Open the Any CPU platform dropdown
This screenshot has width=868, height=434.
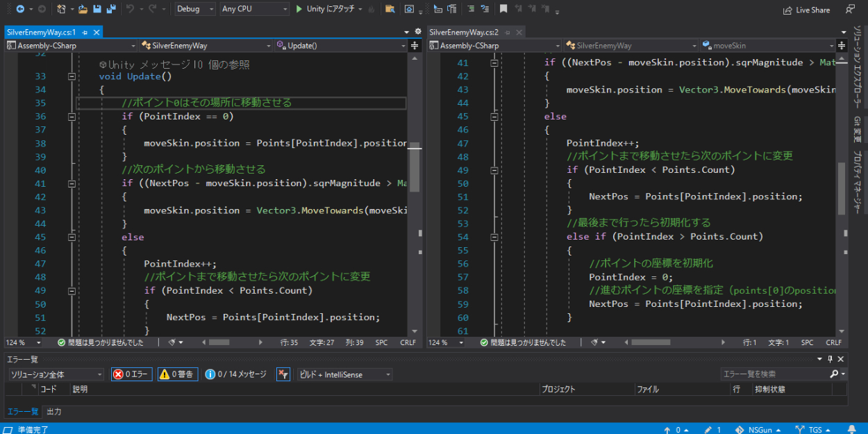point(253,9)
